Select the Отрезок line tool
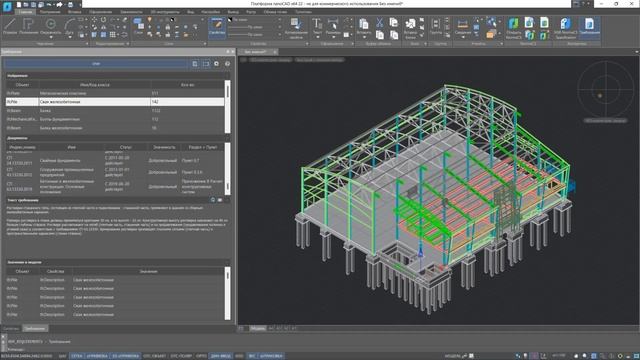This screenshot has width=640, height=360. [x=10, y=26]
